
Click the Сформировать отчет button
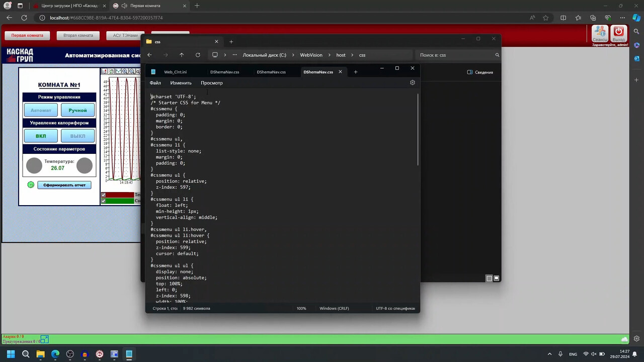[x=64, y=185]
